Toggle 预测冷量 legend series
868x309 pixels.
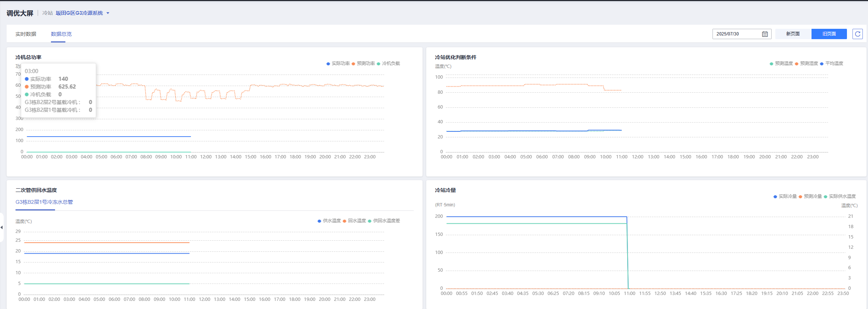click(810, 196)
